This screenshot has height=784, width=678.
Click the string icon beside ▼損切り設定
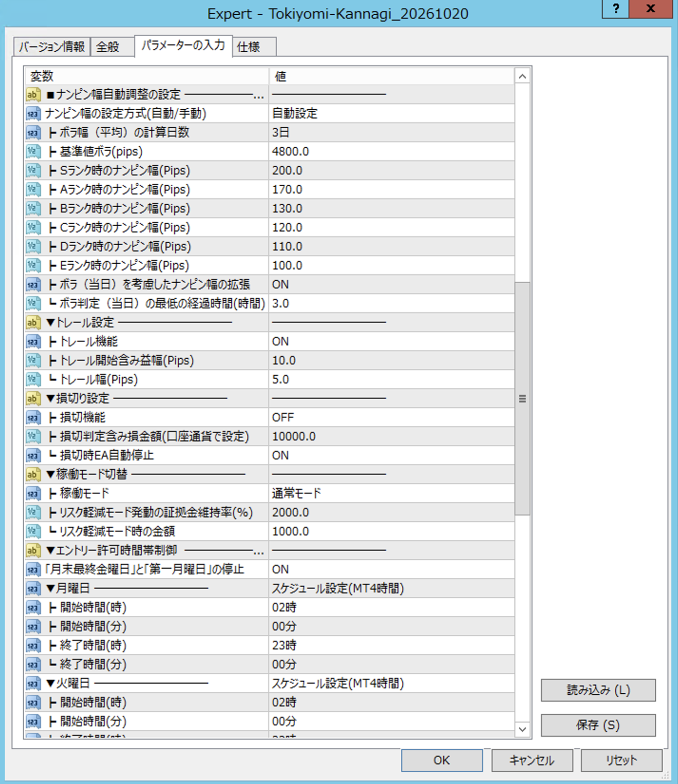click(32, 399)
